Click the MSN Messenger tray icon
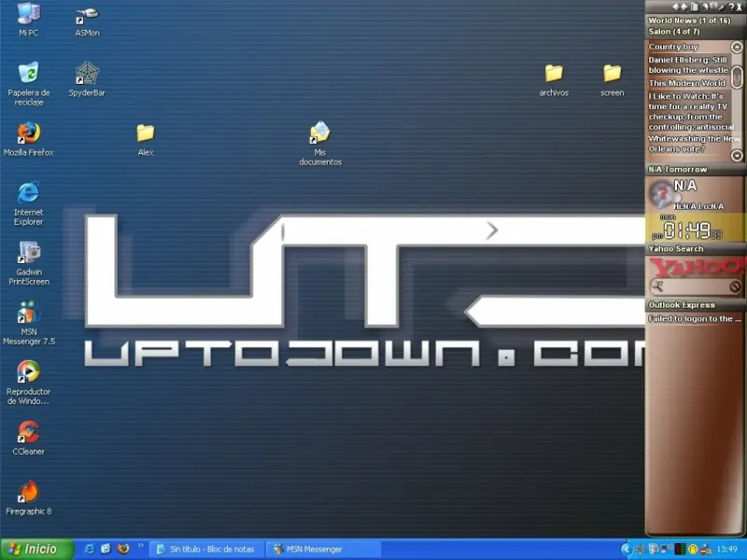Viewport: 747px width, 560px height. click(x=706, y=549)
